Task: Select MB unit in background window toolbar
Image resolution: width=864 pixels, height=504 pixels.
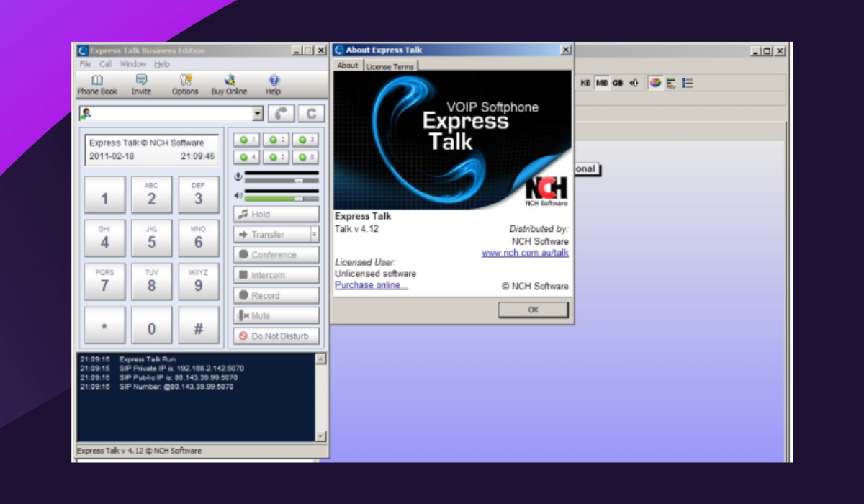Action: [x=602, y=83]
